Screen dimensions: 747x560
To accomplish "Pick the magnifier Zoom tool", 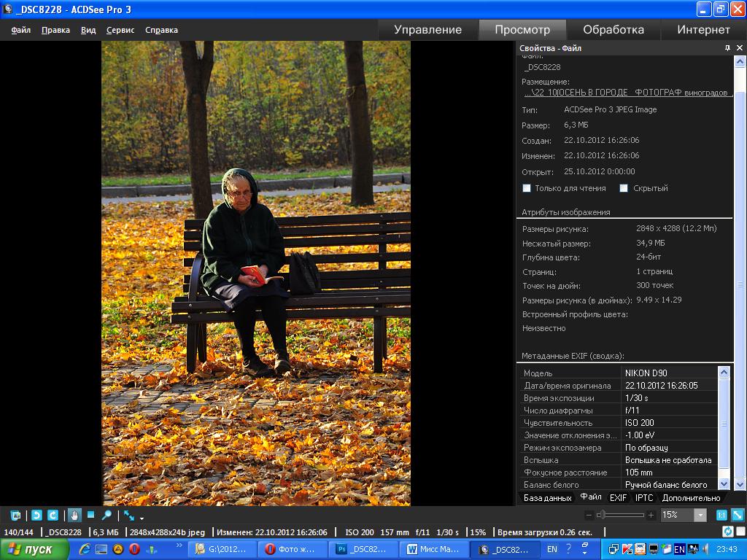I will [x=107, y=515].
